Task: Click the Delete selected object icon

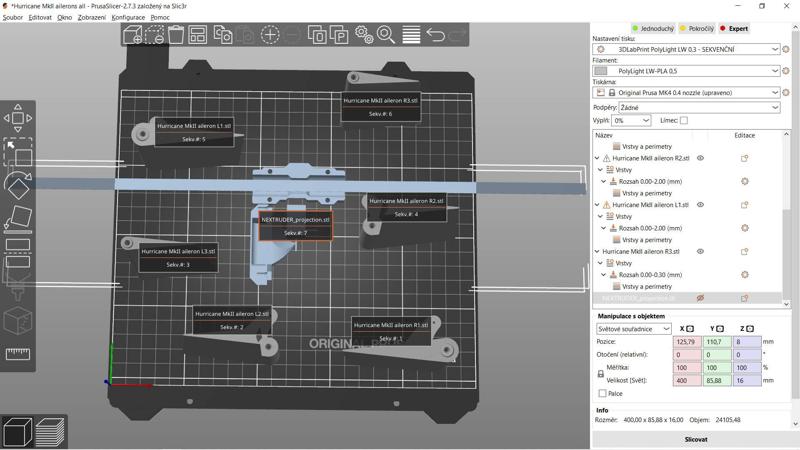Action: click(154, 35)
